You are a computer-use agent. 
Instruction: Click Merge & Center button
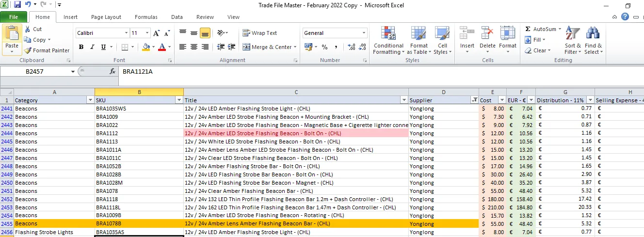pos(267,47)
